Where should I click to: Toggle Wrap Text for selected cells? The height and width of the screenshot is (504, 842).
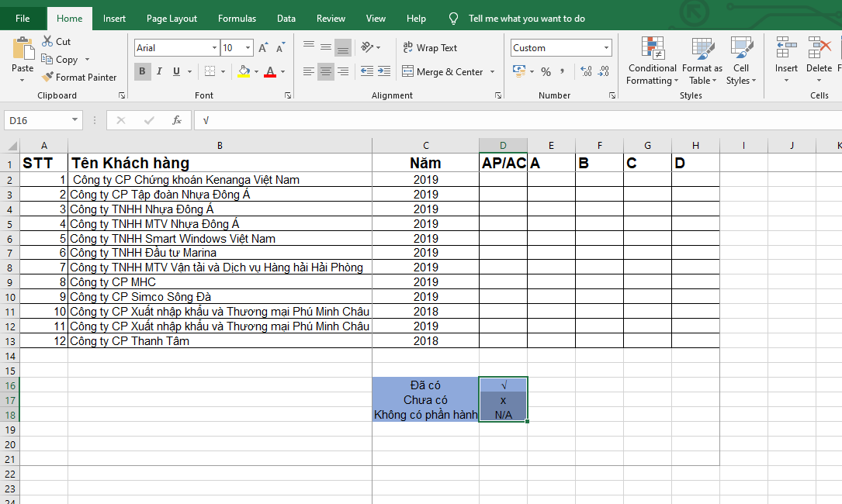click(430, 48)
